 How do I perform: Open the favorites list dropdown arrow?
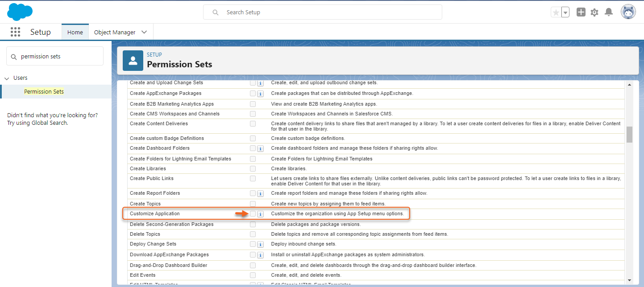click(x=565, y=12)
